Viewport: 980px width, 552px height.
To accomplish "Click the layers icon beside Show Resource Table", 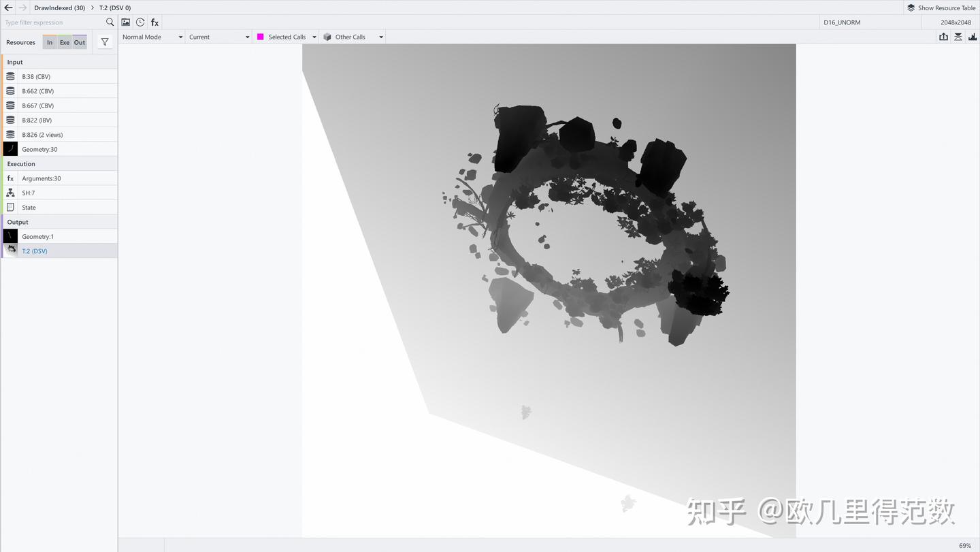I will [911, 7].
